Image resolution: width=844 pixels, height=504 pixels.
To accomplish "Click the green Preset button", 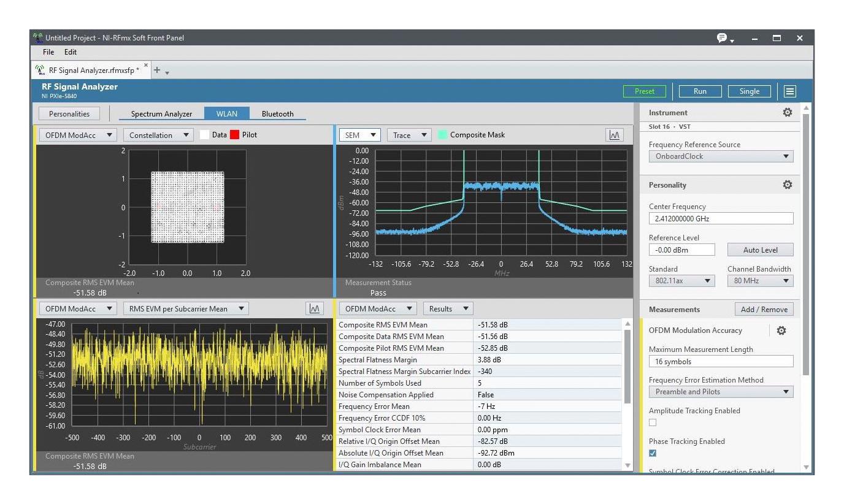I will [644, 91].
